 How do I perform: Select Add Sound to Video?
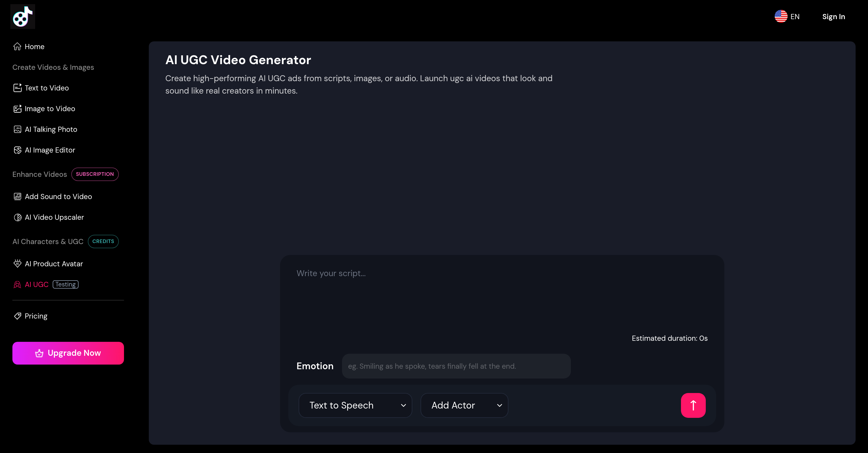[x=58, y=196]
